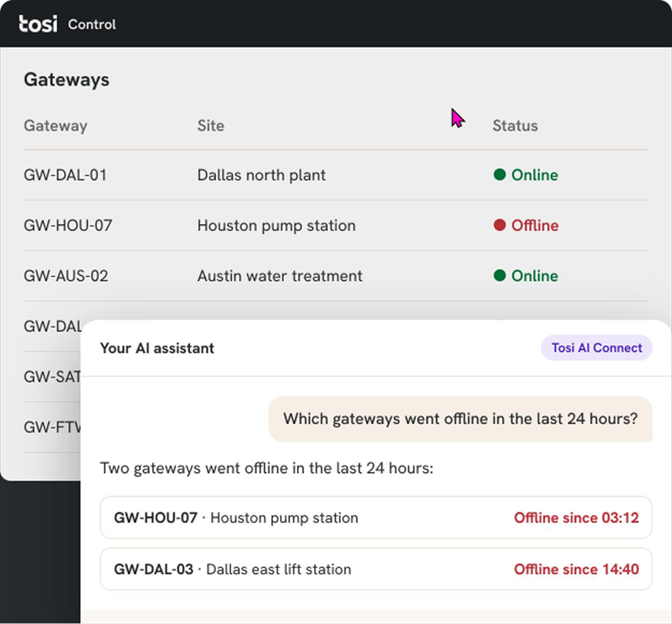The image size is (672, 624).
Task: Select the GW-AUS-02 gateway name
Action: [66, 276]
